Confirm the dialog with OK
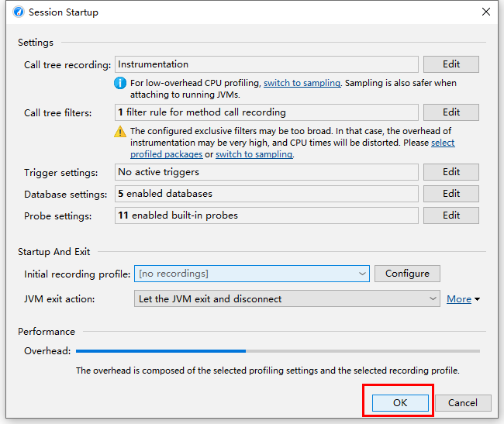504x424 pixels. pyautogui.click(x=400, y=403)
